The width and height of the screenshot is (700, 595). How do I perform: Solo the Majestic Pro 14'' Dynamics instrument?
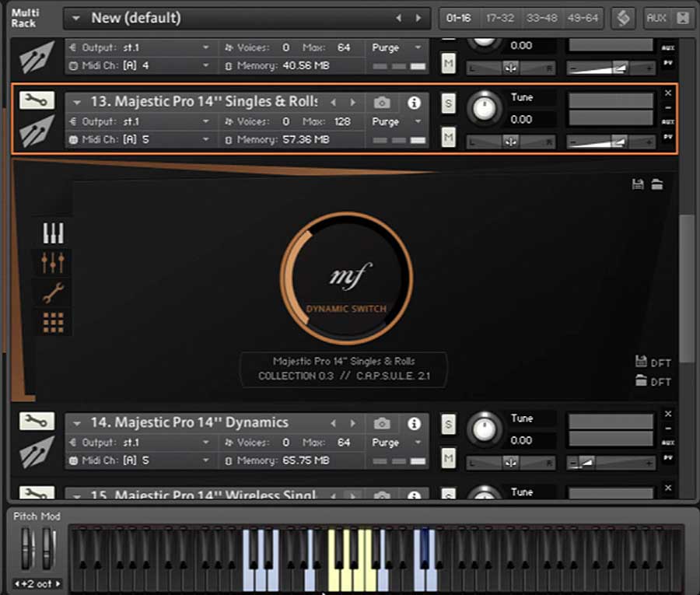(448, 424)
